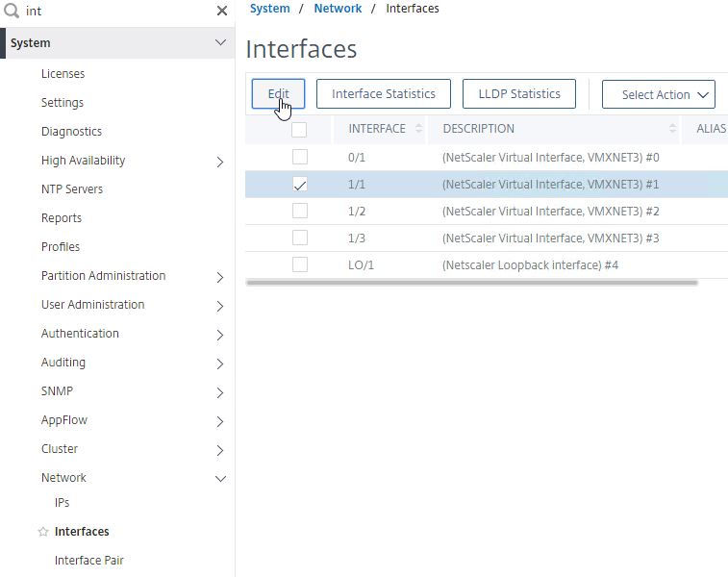Open the Auditing menu item
Viewport: 728px width, 577px height.
pyautogui.click(x=63, y=363)
